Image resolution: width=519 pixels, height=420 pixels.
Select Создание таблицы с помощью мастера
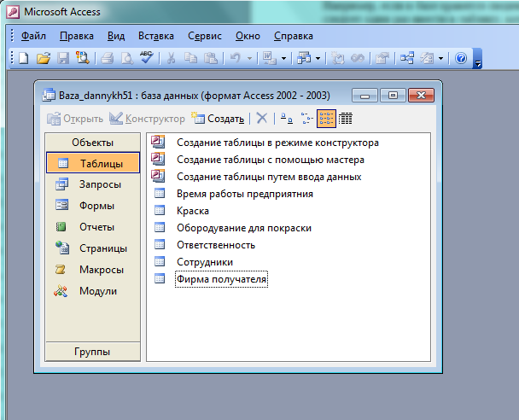click(258, 160)
